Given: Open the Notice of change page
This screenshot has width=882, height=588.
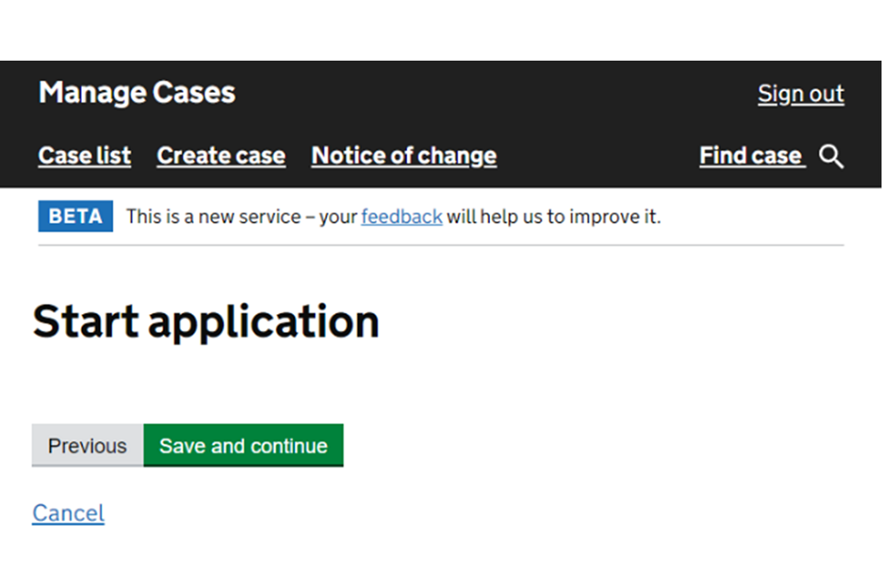Looking at the screenshot, I should pyautogui.click(x=403, y=156).
